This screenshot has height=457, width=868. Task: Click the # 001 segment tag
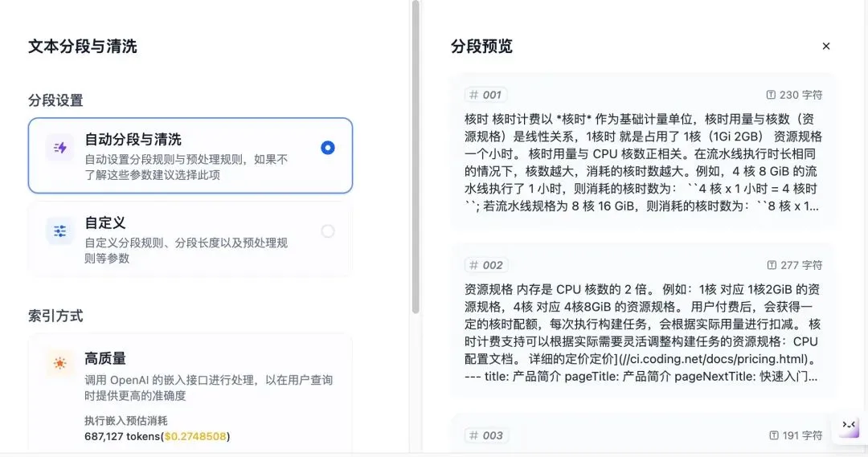click(x=485, y=95)
